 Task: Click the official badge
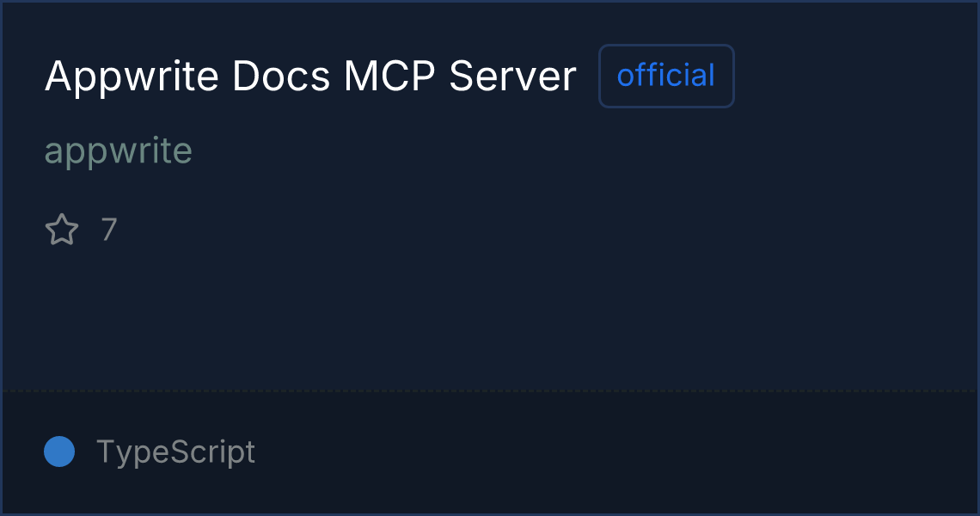(x=666, y=76)
